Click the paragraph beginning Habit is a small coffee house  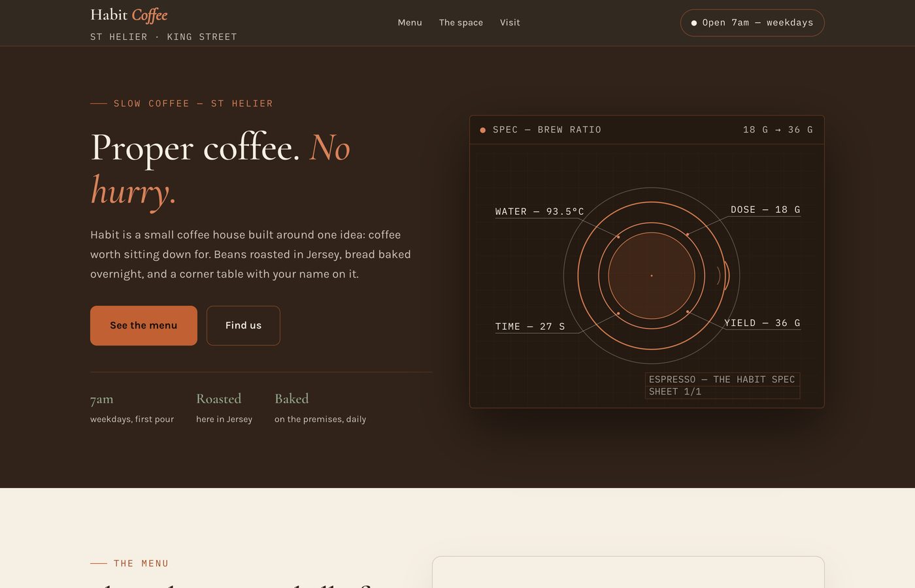point(250,254)
